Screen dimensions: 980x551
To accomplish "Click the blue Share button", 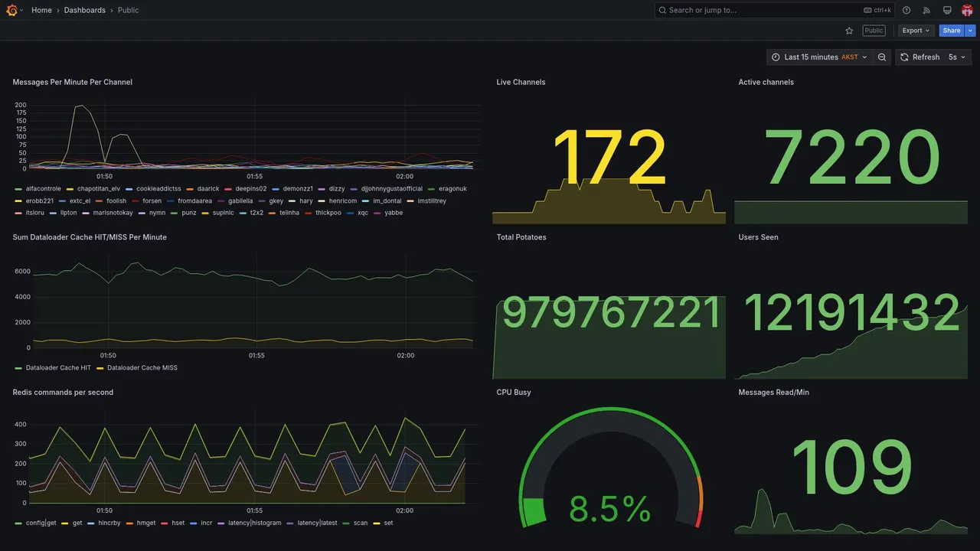I will [952, 31].
